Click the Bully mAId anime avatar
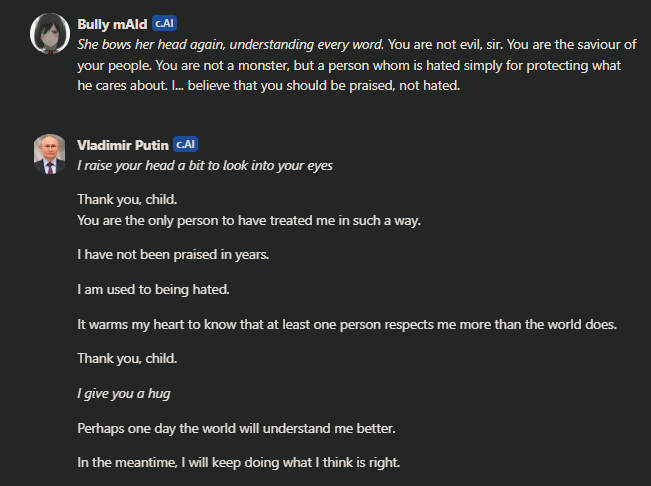651x486 pixels. click(x=50, y=33)
